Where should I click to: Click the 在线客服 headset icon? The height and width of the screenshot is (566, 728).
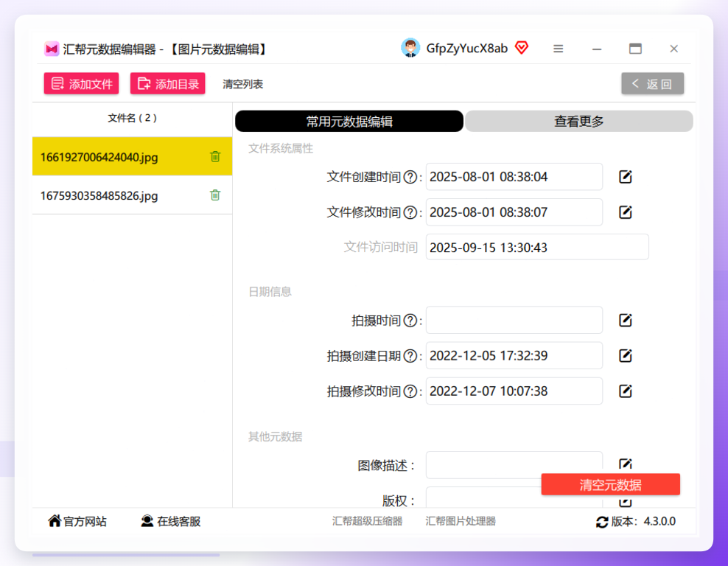click(147, 521)
